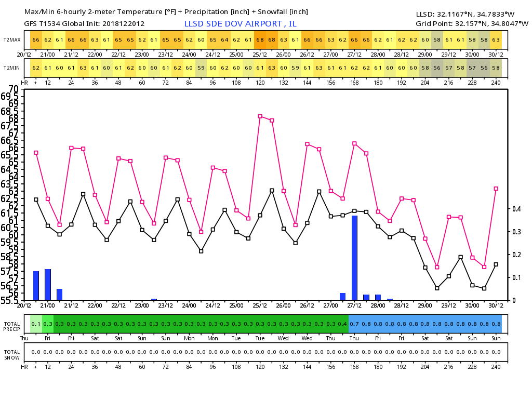The image size is (532, 399).
Task: Select the T2MAX row label
Action: (x=12, y=40)
